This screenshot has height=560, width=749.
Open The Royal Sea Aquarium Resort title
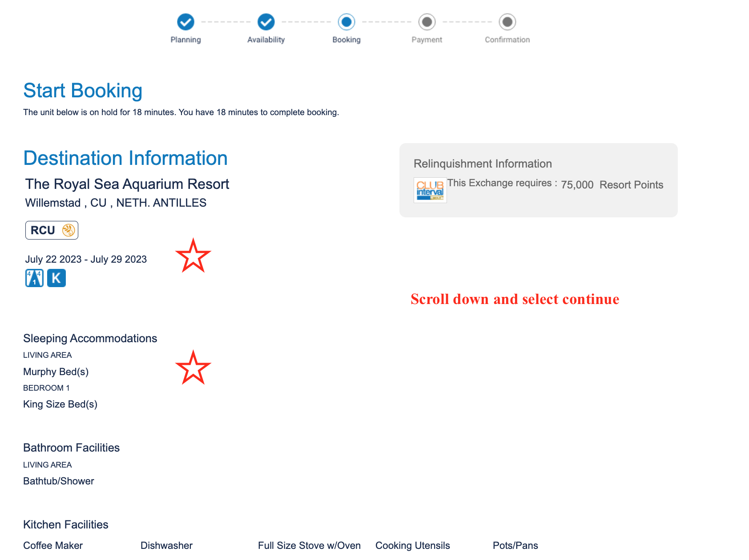coord(127,184)
